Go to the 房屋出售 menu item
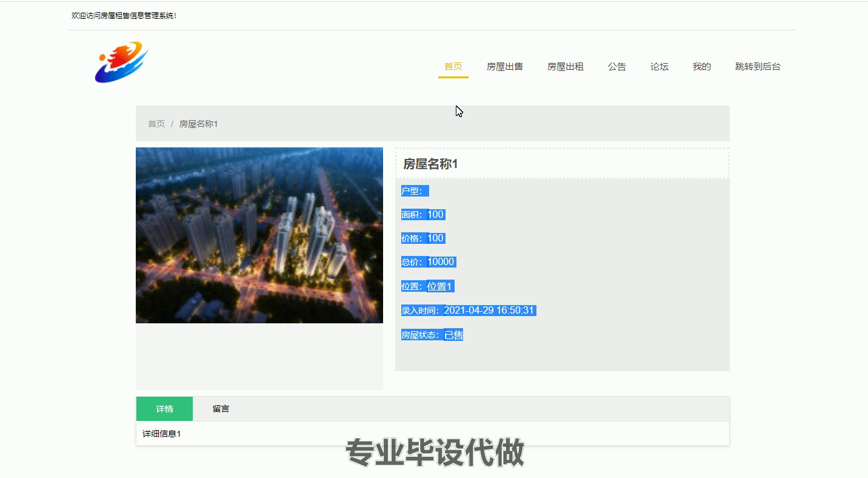 [x=505, y=67]
